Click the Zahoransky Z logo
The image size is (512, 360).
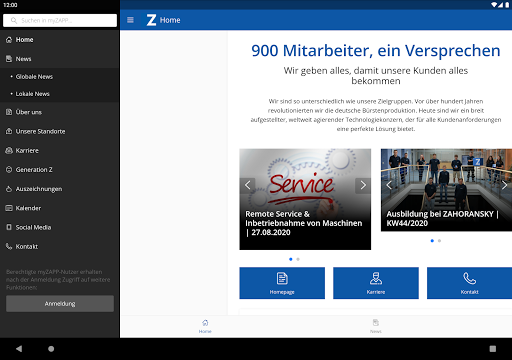coord(151,20)
